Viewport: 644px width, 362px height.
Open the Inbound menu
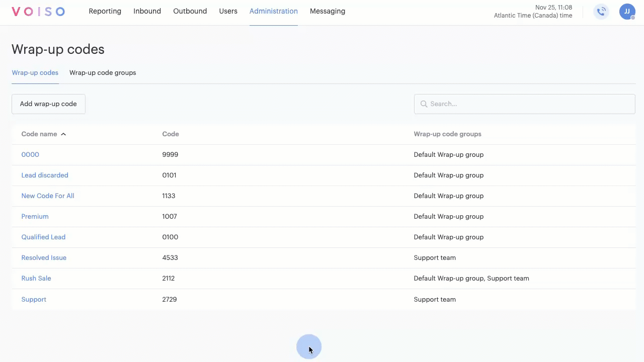click(147, 11)
